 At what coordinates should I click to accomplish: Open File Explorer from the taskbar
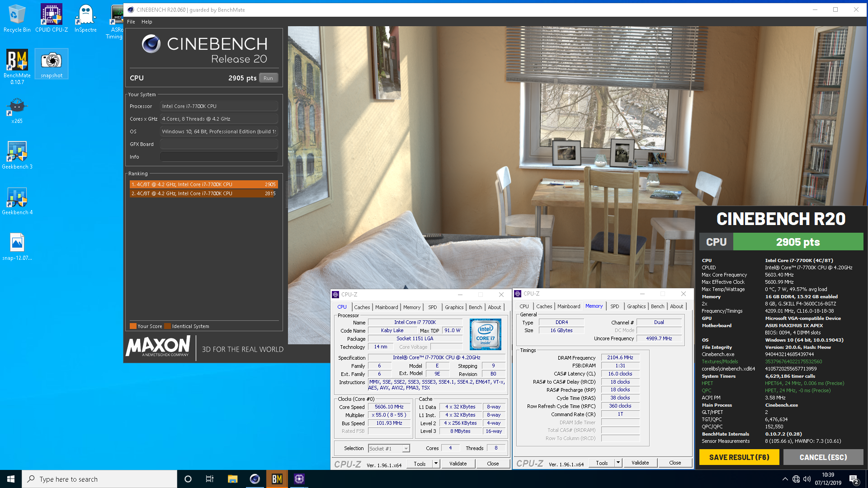point(232,479)
